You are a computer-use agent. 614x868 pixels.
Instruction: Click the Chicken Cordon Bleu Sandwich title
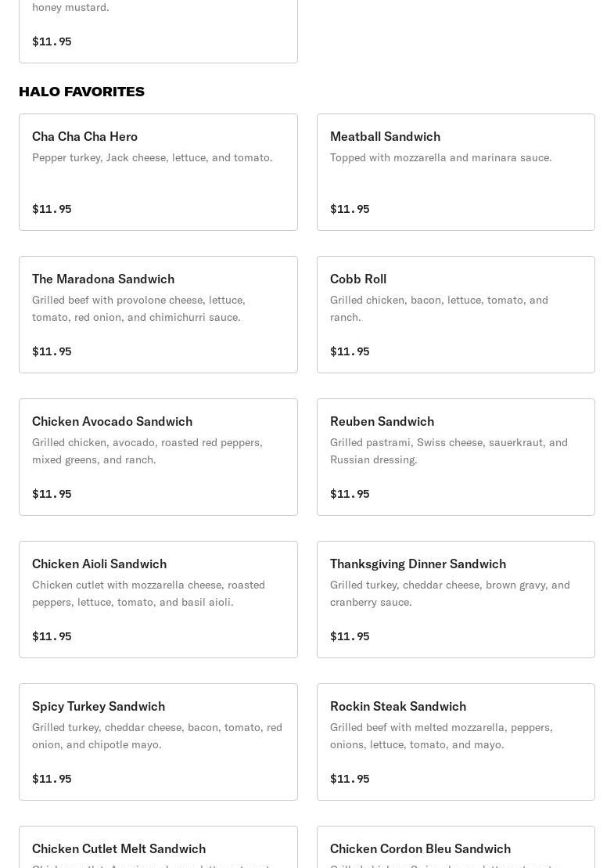point(420,848)
